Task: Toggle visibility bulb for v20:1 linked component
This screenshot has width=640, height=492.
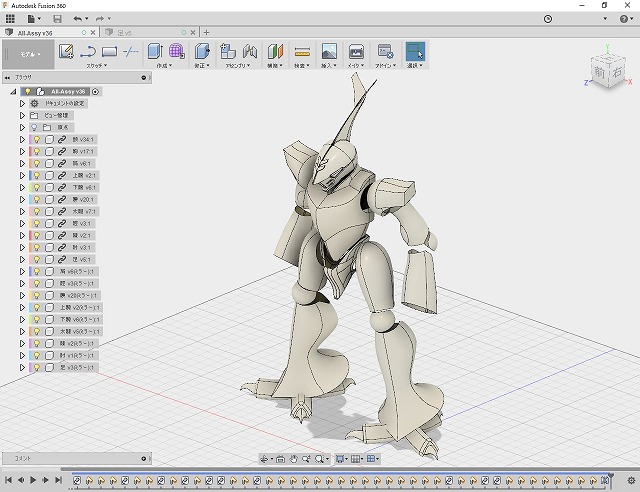Action: (37, 200)
